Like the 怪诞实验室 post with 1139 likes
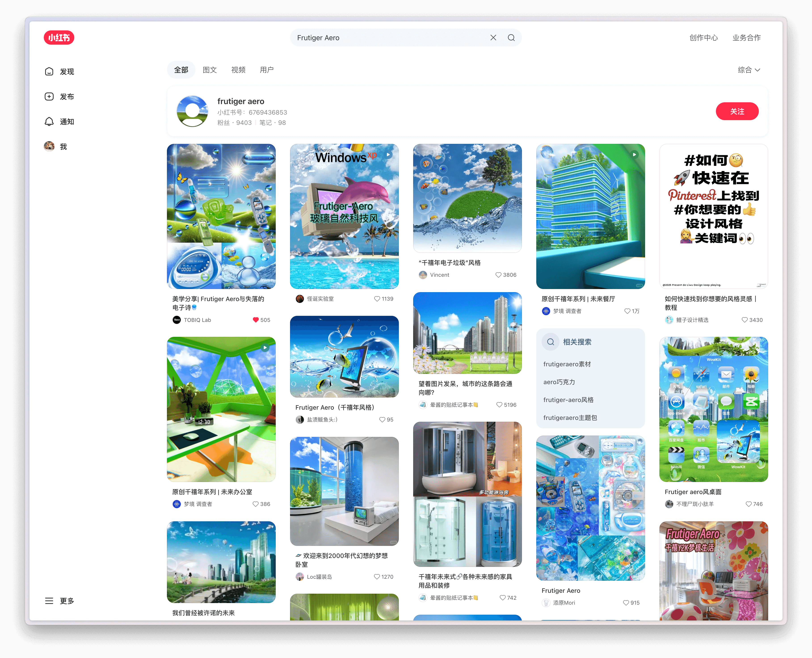812x658 pixels. click(377, 299)
